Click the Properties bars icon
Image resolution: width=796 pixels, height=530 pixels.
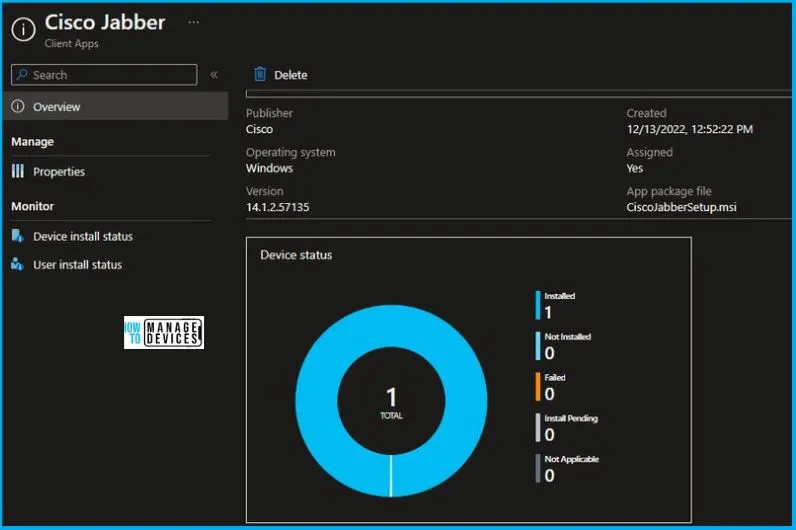click(x=18, y=171)
